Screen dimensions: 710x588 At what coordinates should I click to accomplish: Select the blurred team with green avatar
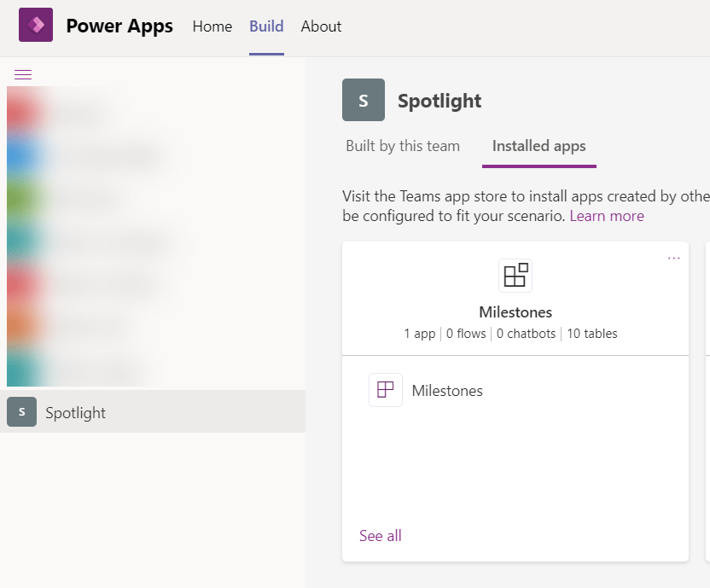[x=24, y=200]
